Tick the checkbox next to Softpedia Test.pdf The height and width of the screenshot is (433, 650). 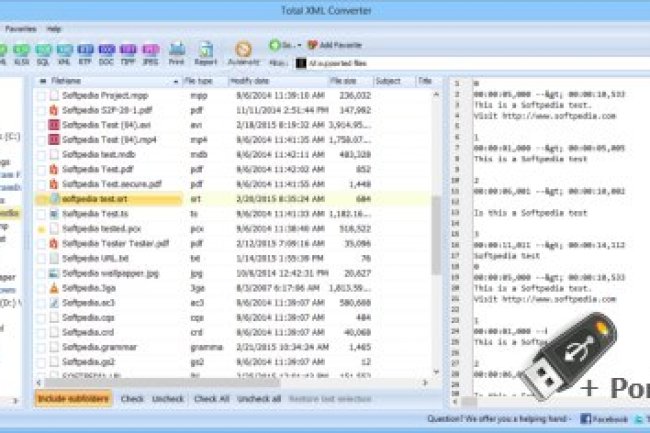click(x=41, y=169)
